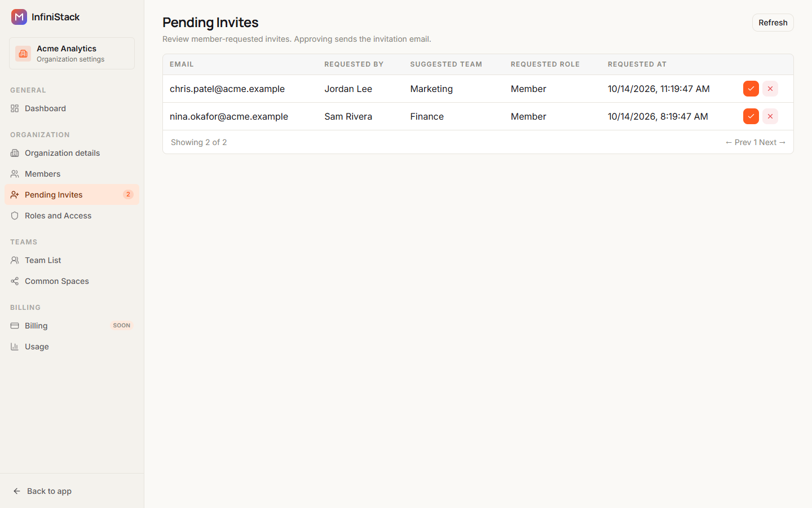Click the Organization details building icon
The width and height of the screenshot is (812, 508).
(x=15, y=153)
